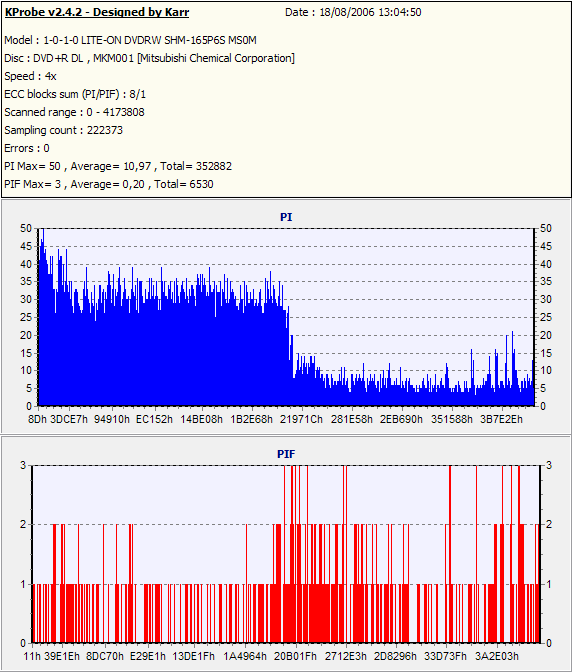Click the PIF Max statistics line
The image size is (572, 672).
click(109, 184)
